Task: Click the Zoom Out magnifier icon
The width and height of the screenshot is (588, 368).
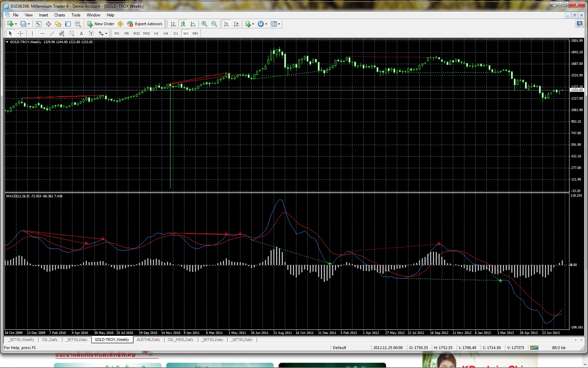Action: pyautogui.click(x=214, y=24)
